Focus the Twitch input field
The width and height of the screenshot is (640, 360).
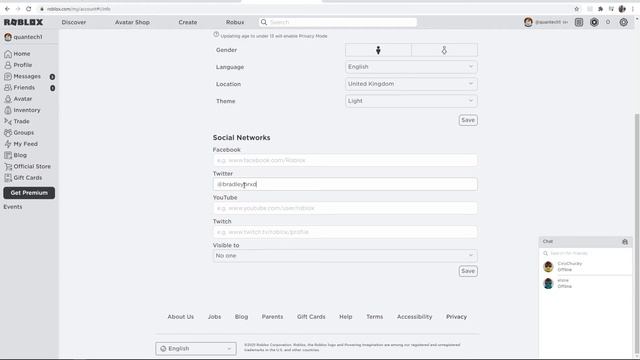pyautogui.click(x=345, y=232)
